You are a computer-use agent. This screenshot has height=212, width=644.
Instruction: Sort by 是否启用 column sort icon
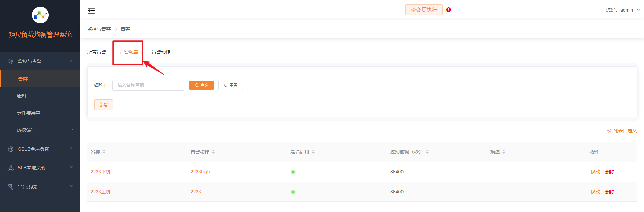pyautogui.click(x=313, y=152)
